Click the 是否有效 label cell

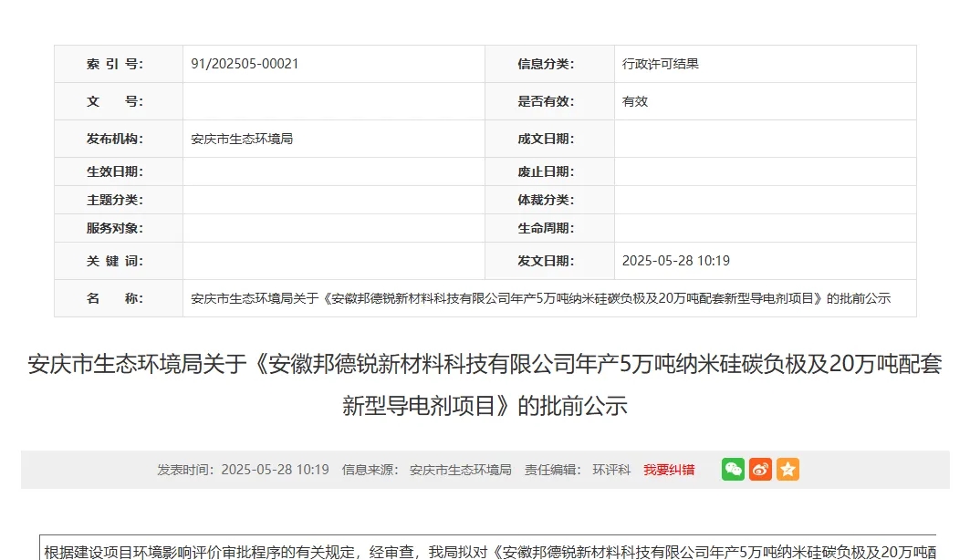(550, 101)
